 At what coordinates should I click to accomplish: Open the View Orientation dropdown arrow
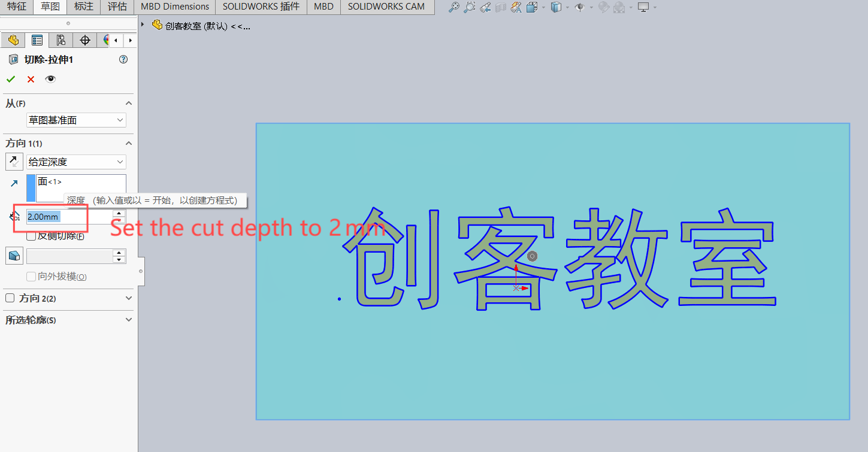543,7
